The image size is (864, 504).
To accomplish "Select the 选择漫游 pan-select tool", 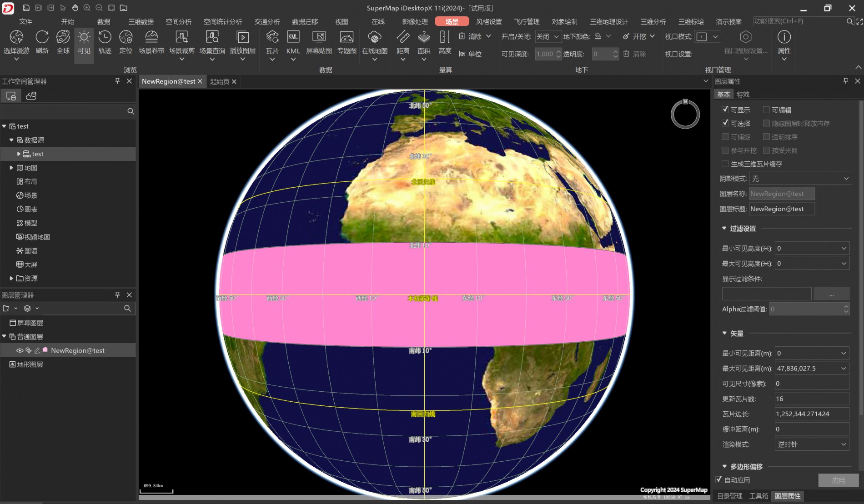I will pyautogui.click(x=16, y=42).
